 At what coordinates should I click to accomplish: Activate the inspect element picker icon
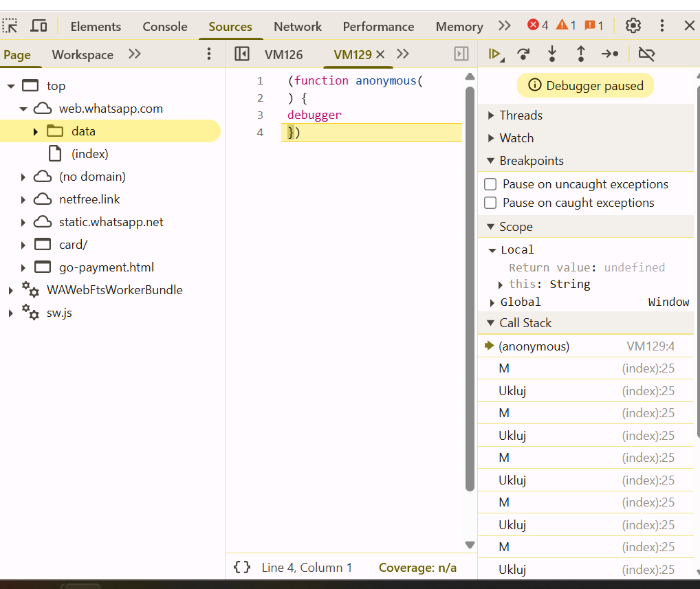10,26
